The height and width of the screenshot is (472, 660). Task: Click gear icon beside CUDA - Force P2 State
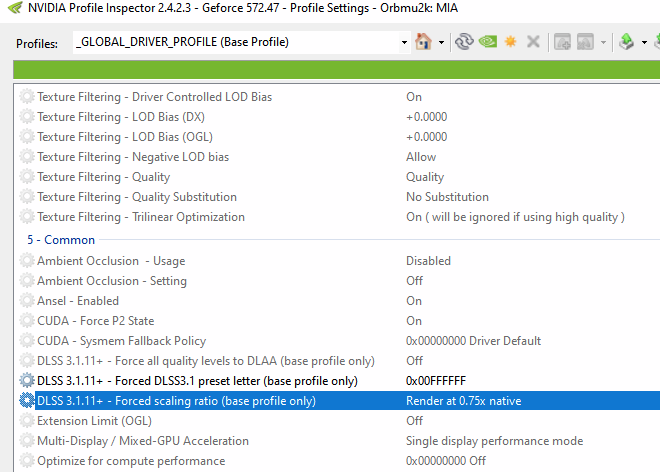click(27, 321)
